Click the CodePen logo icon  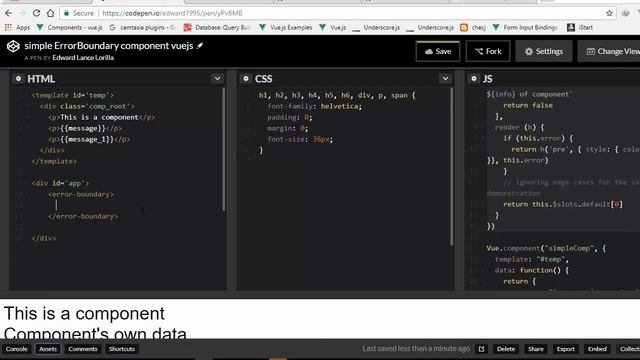[x=13, y=46]
